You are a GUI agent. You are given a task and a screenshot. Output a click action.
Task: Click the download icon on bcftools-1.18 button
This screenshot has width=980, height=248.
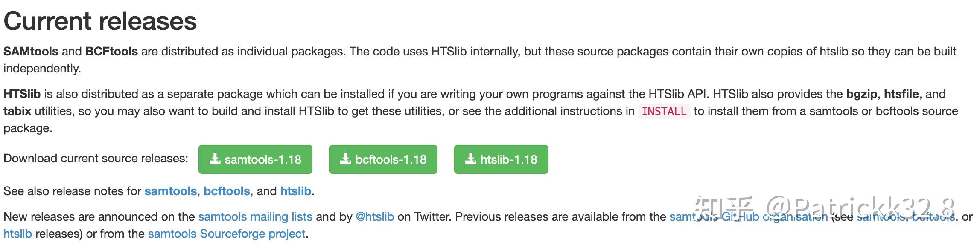point(345,159)
